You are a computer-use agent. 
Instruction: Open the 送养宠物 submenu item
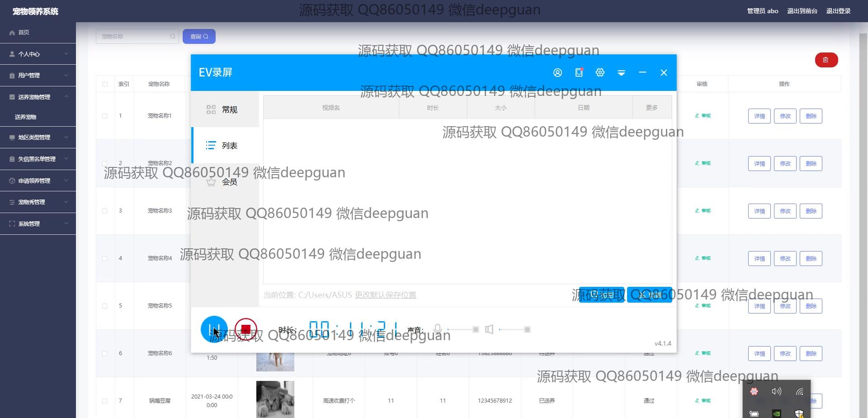coord(26,117)
